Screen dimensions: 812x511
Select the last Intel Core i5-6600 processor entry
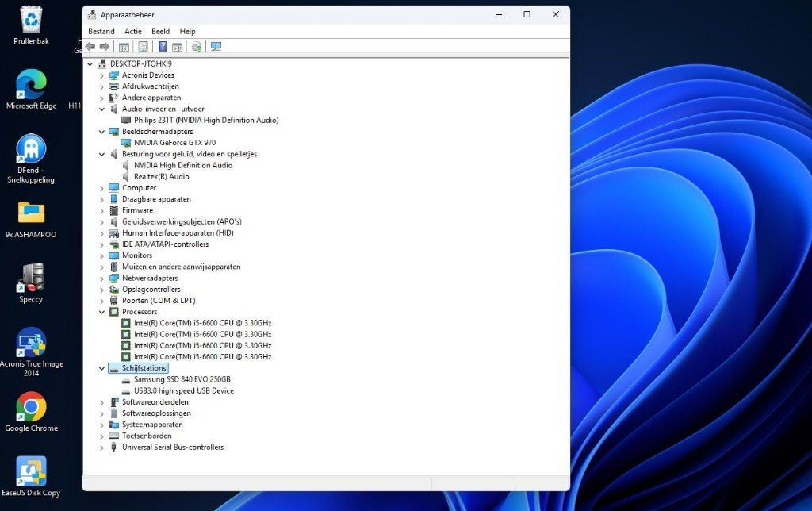pos(202,357)
